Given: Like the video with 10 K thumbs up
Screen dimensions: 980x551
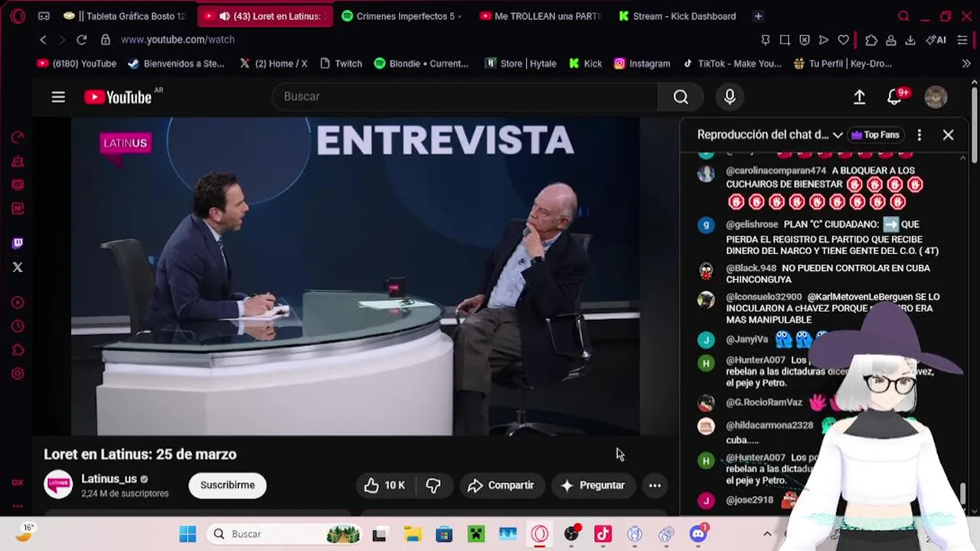Looking at the screenshot, I should (x=384, y=485).
